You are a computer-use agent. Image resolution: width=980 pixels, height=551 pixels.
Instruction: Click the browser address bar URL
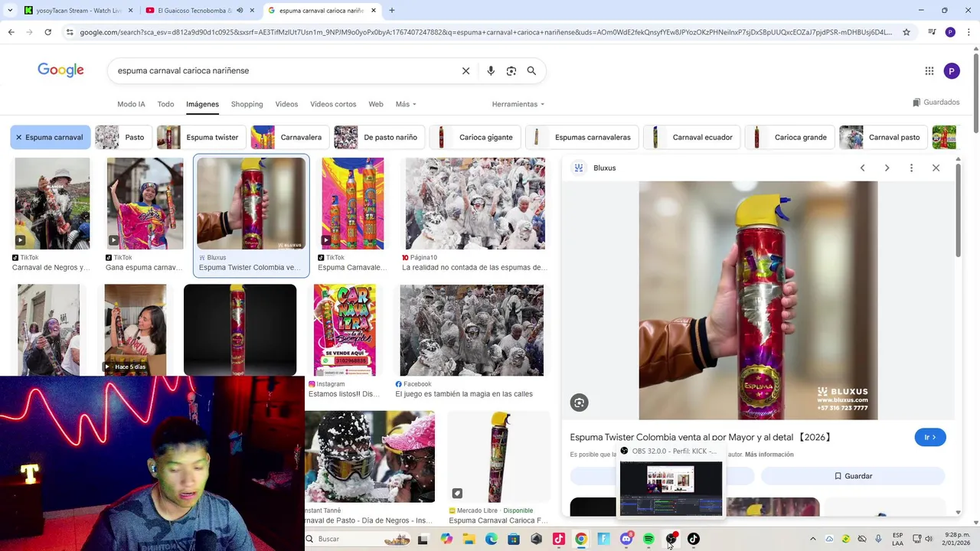click(x=485, y=32)
